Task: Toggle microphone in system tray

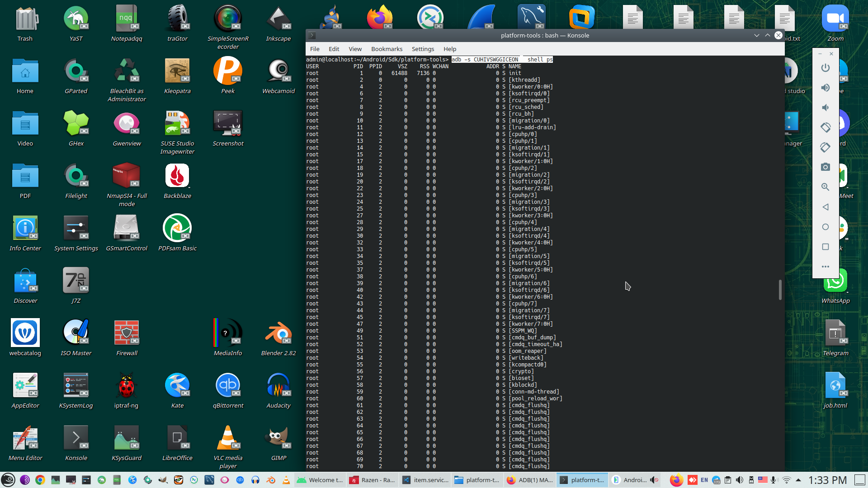Action: coord(774,480)
